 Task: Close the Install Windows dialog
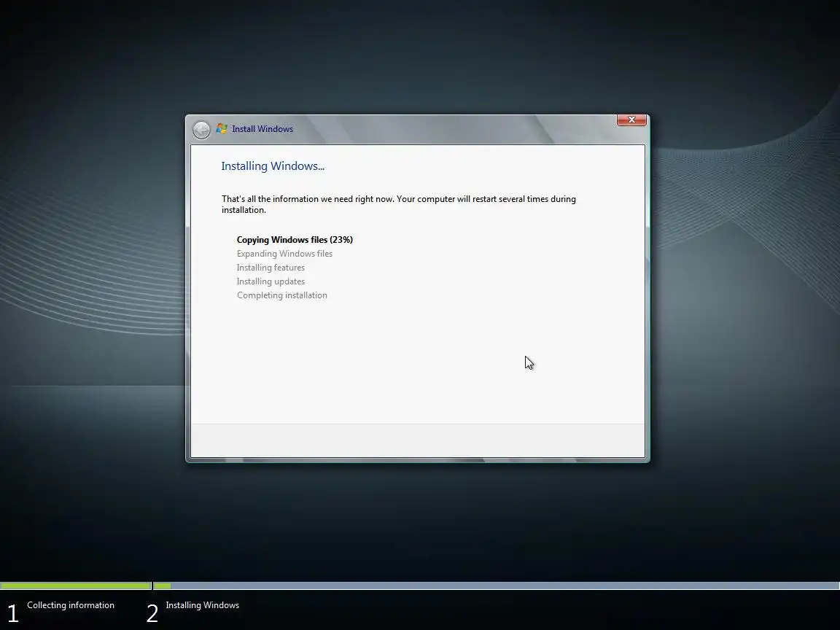click(631, 120)
